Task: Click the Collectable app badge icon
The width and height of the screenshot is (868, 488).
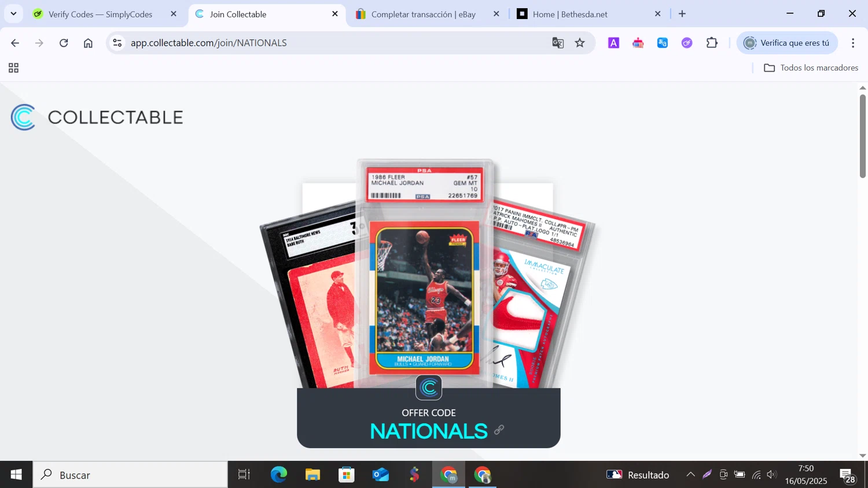Action: pos(429,387)
